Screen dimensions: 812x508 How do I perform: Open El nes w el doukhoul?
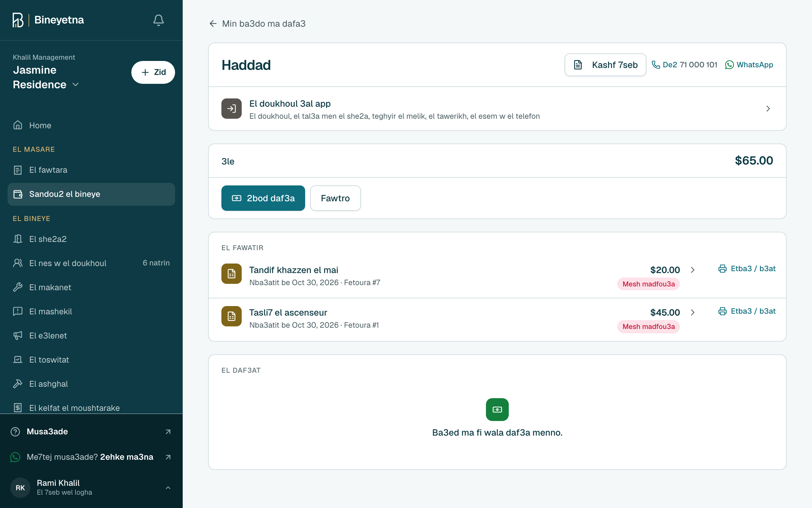pos(91,263)
